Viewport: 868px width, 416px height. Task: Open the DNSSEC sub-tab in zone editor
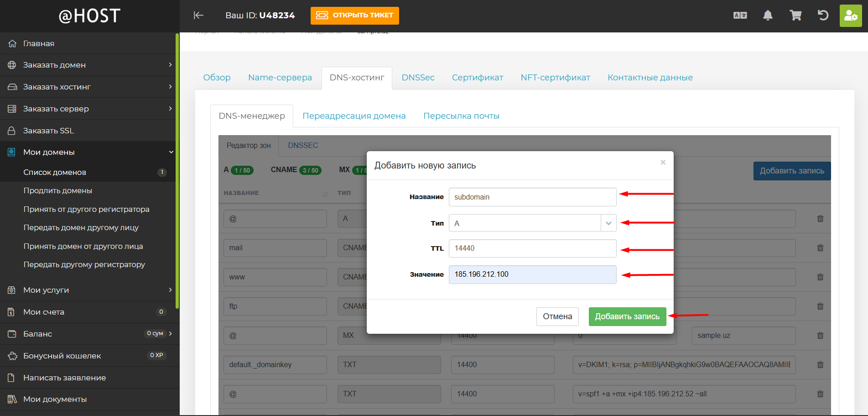[x=303, y=145]
